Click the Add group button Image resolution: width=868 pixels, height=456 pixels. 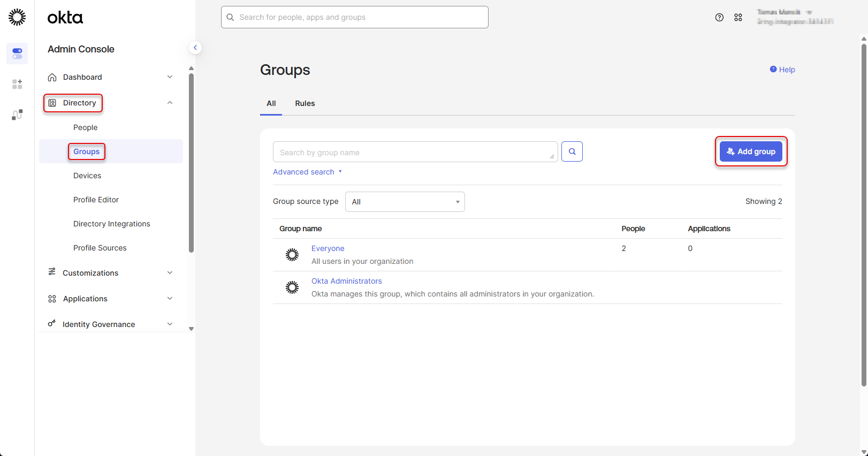tap(750, 151)
